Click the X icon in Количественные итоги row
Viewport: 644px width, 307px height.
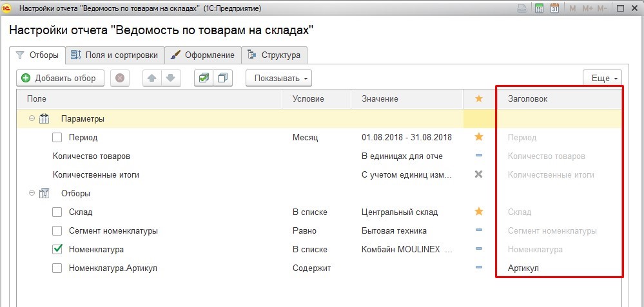click(x=478, y=174)
